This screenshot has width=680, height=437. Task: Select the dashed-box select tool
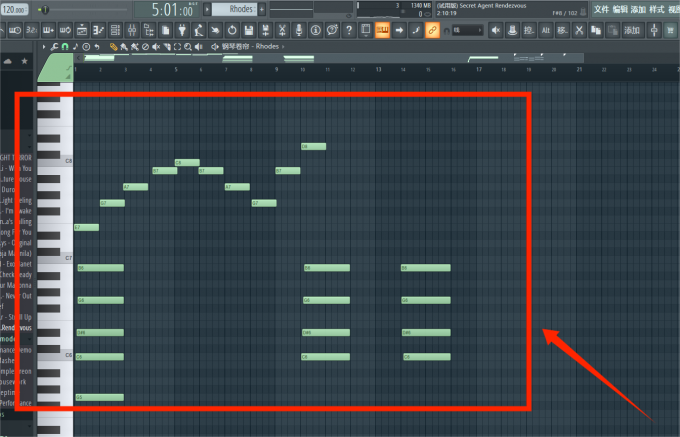(x=177, y=46)
